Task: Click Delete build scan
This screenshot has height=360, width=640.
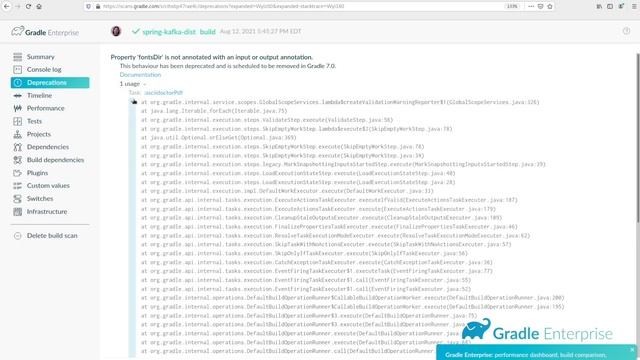Action: point(52,236)
